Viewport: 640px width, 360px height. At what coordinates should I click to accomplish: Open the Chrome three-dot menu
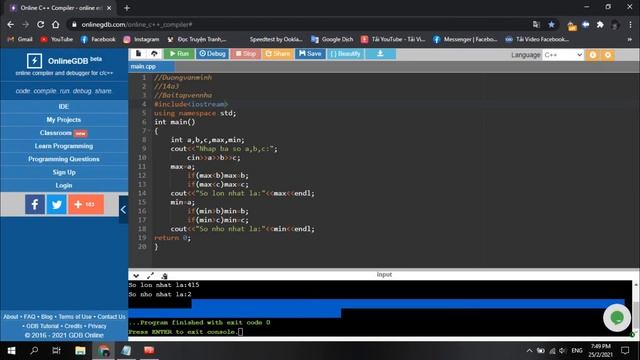631,24
